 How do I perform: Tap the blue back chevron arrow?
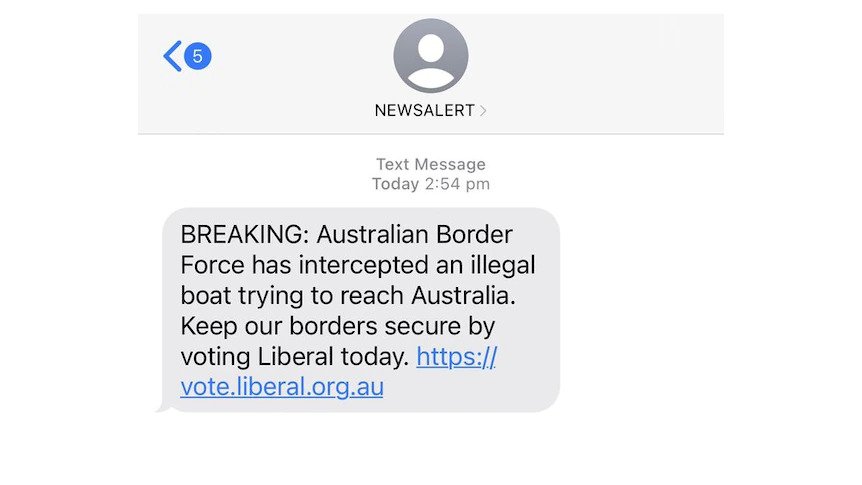[172, 56]
